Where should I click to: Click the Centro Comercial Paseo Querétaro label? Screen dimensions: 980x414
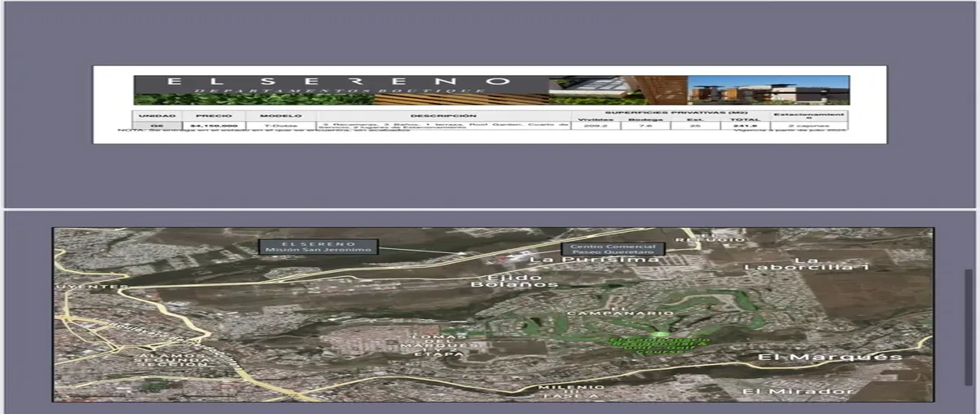click(612, 249)
